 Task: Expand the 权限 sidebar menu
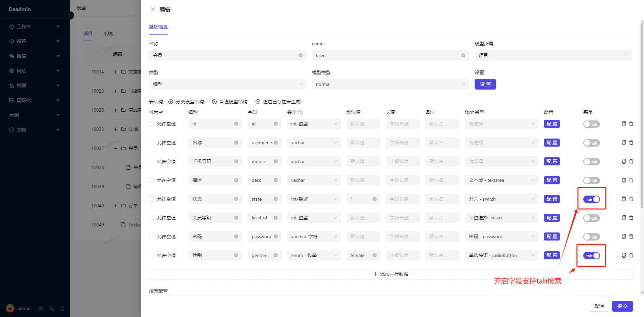point(35,86)
